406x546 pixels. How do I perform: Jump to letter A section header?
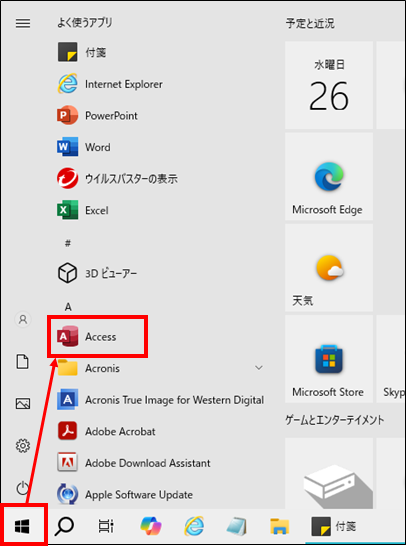click(68, 307)
